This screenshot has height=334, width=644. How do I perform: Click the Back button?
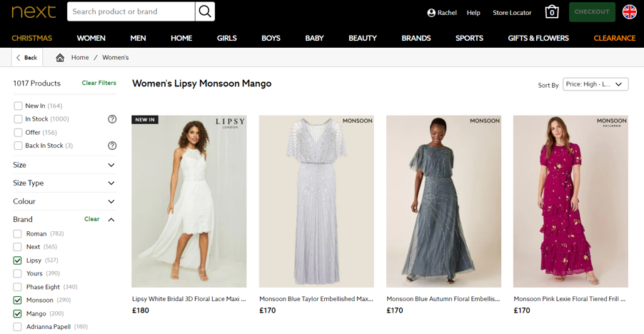pos(26,57)
